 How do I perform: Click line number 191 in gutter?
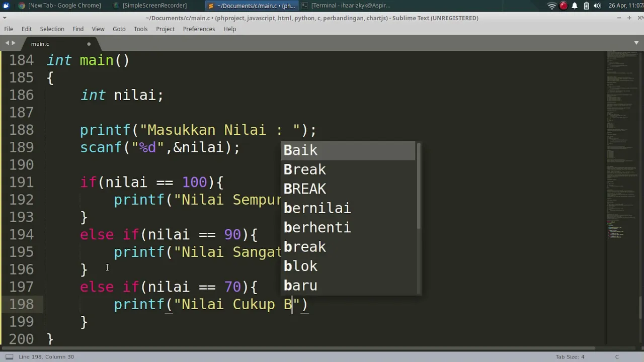(22, 182)
